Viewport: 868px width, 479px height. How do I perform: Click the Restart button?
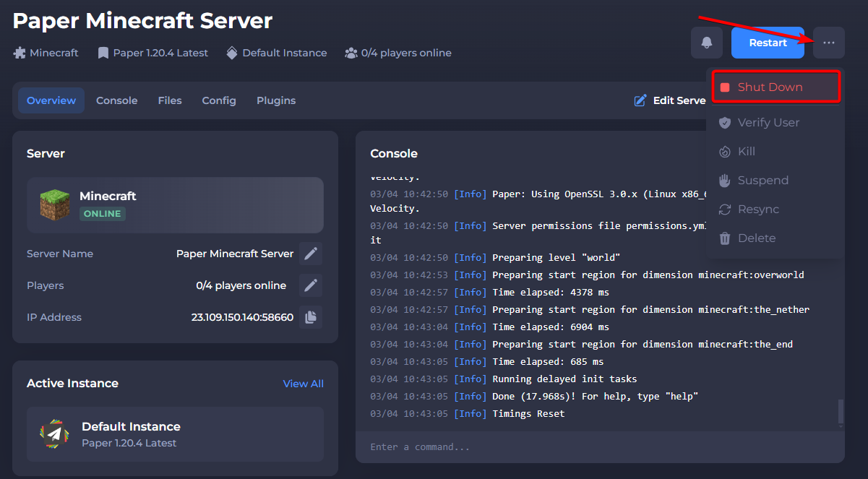pos(768,43)
